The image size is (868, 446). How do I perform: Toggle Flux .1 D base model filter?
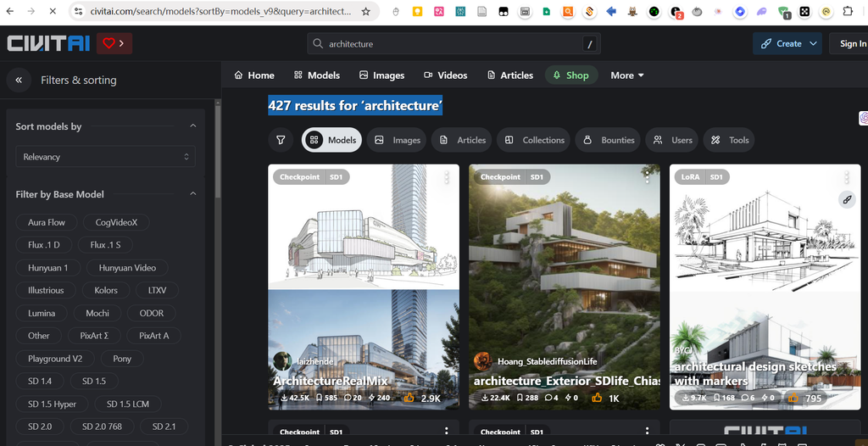(44, 245)
